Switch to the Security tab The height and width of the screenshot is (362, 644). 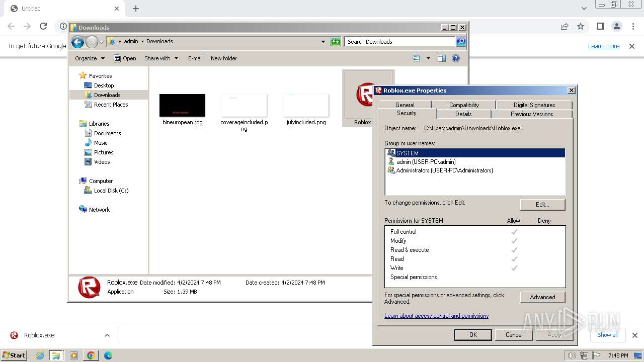click(407, 114)
